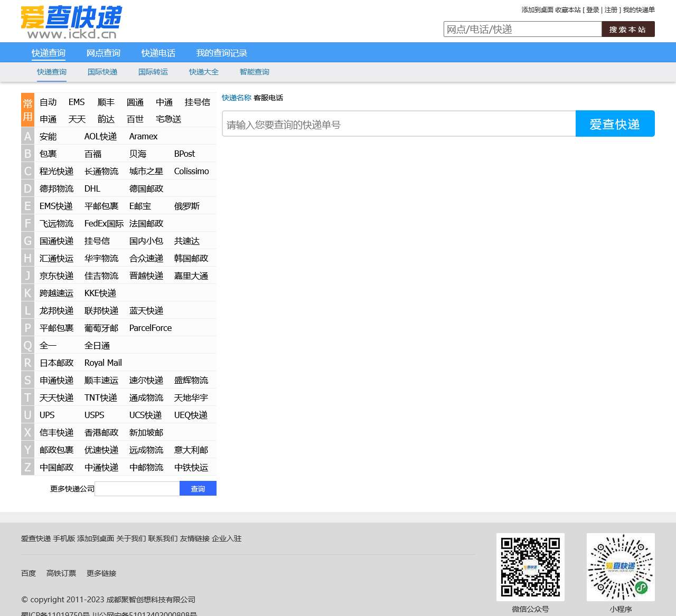676x616 pixels.
Task: Switch to the 智能查询 tab
Action: (254, 72)
